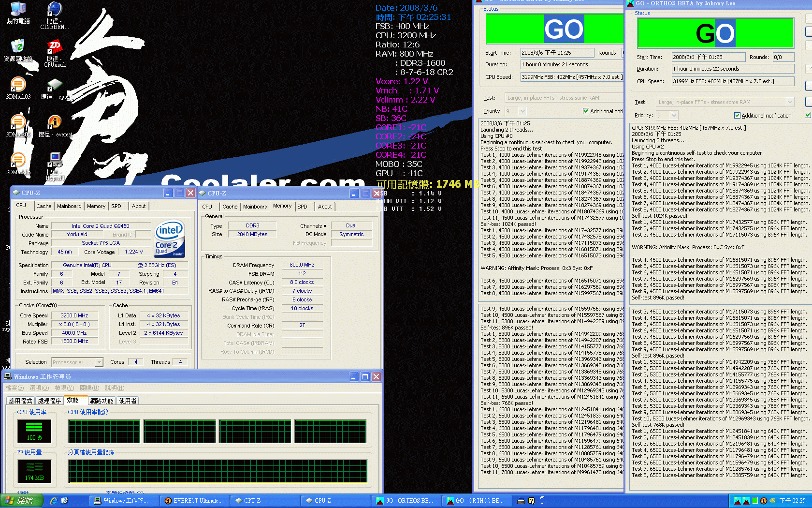Open Memory tab in the CPU-Z Processor window
Viewport: 812px width, 508px height.
tap(96, 206)
